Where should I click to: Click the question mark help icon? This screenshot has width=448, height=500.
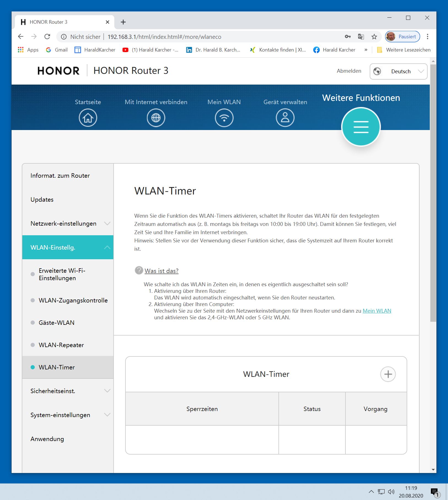[139, 271]
